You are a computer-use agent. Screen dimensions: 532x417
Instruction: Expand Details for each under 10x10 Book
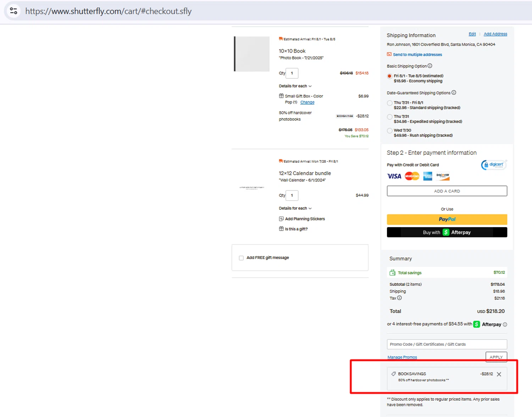pyautogui.click(x=295, y=86)
